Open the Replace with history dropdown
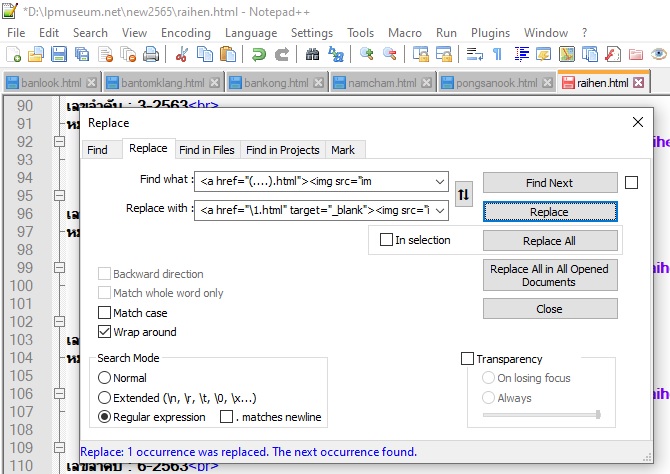 tap(440, 211)
